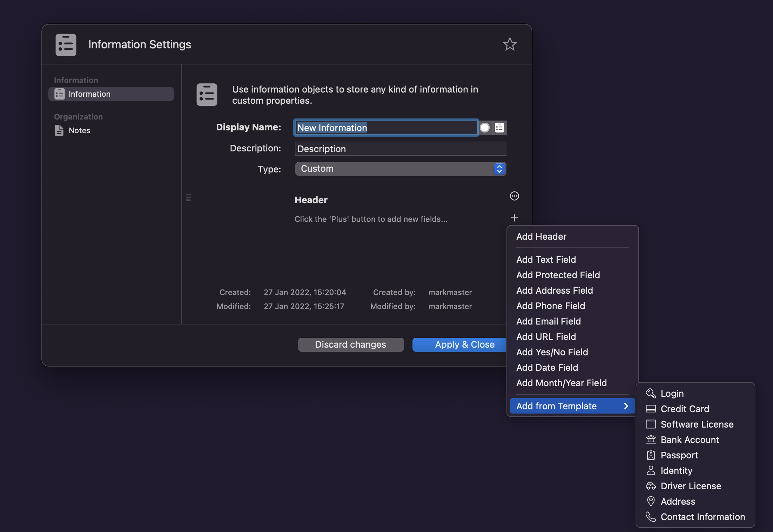Select Add Yes/No Field option
This screenshot has width=773, height=532.
pyautogui.click(x=552, y=352)
